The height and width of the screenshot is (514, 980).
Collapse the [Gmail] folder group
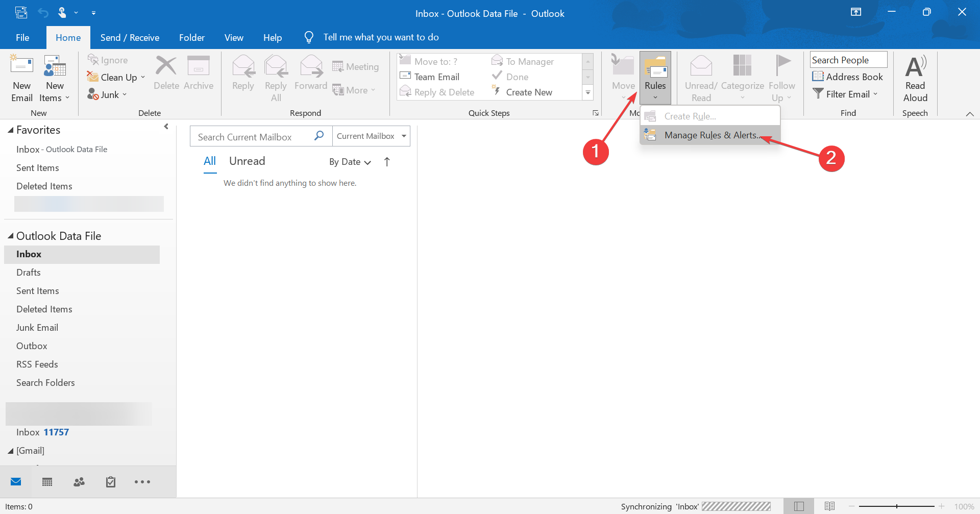10,451
